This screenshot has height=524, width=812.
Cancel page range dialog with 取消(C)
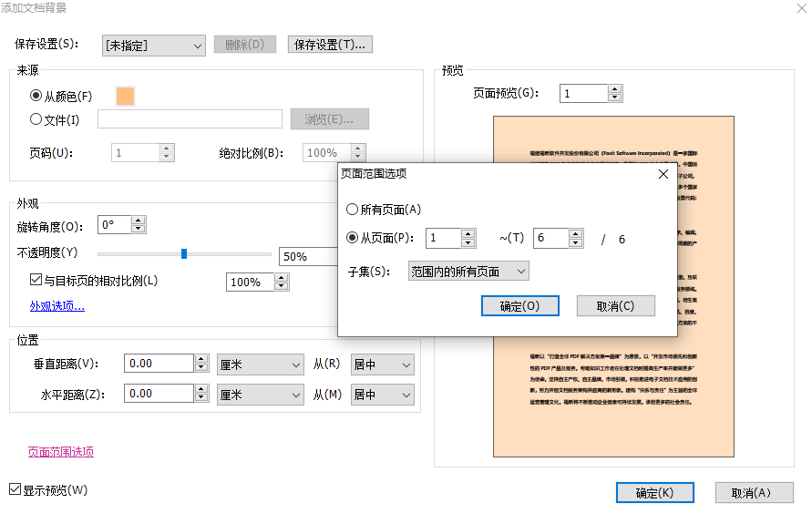pos(616,306)
